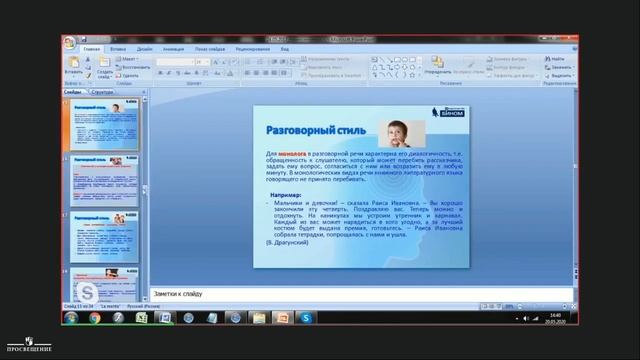Open the Заменить dropdown arrow
640x360 pixels.
(574, 67)
